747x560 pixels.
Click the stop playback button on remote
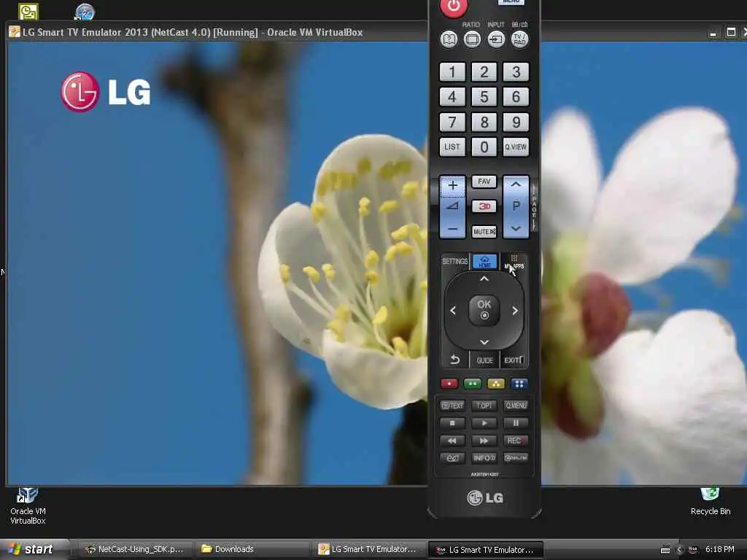(452, 423)
